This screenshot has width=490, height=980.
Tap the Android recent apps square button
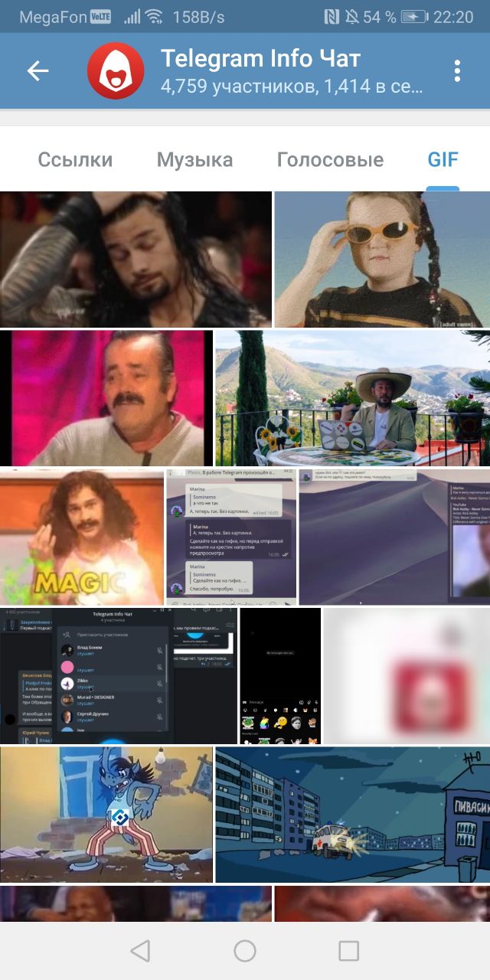[349, 951]
